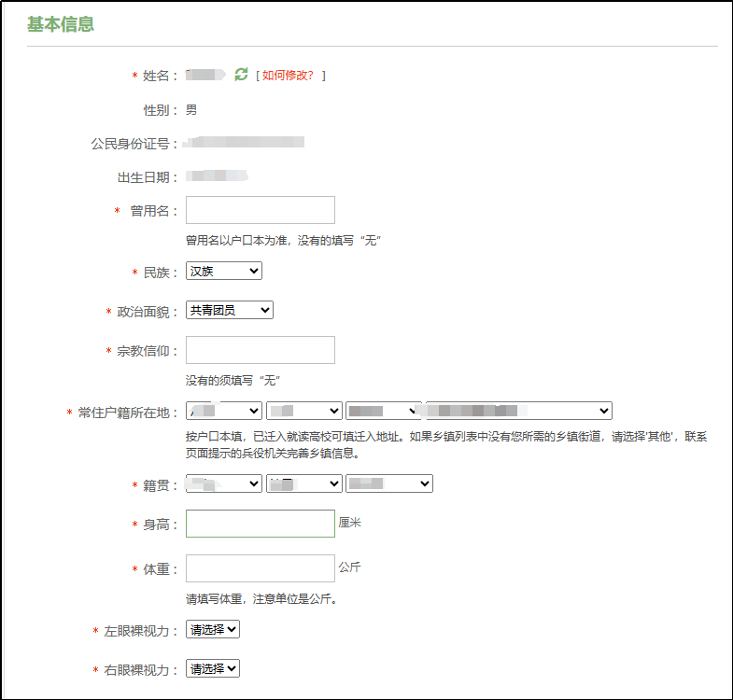Open the county dropdown in 籍贯 row
This screenshot has height=700, width=733.
click(388, 483)
